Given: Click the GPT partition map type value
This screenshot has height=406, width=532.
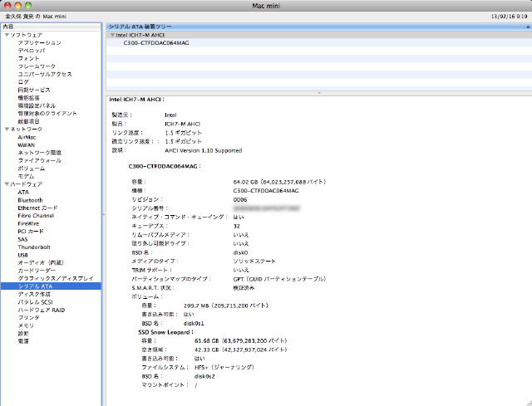Looking at the screenshot, I should [279, 279].
